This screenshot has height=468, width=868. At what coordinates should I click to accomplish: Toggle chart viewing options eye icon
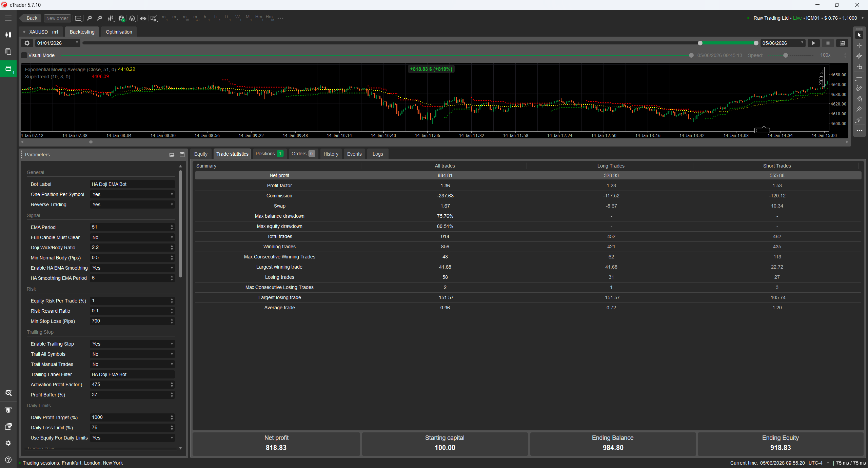click(143, 18)
